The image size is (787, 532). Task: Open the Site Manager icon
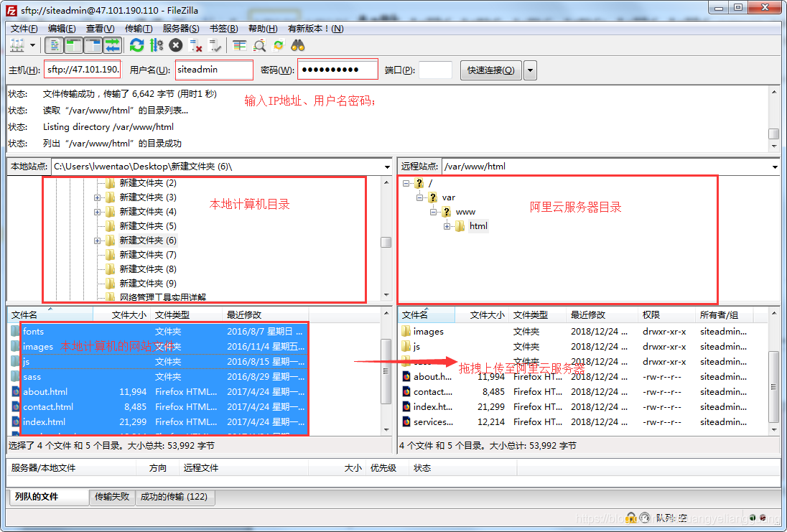(x=17, y=45)
